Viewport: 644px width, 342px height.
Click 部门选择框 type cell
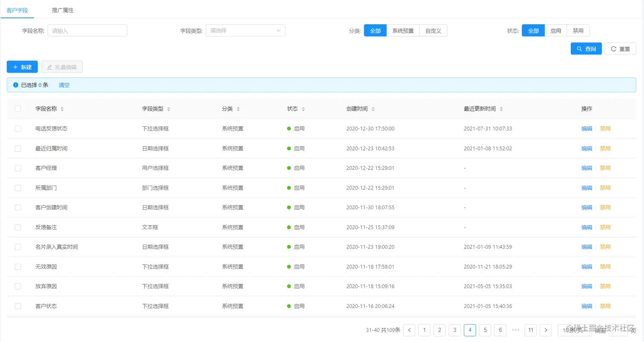[155, 188]
